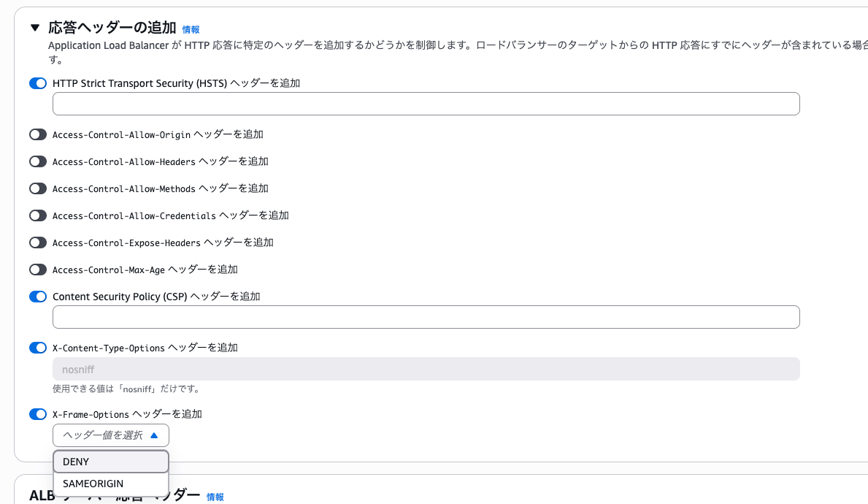Click the CSP header value input field
Image resolution: width=868 pixels, height=504 pixels.
point(426,316)
